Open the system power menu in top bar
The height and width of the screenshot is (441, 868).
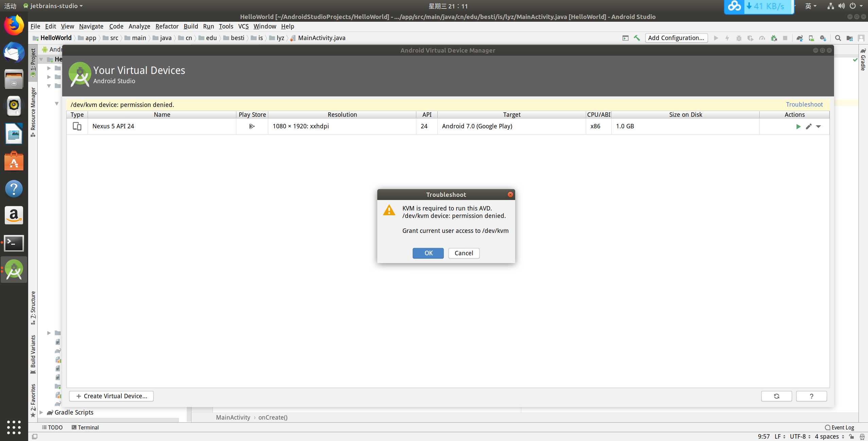click(856, 6)
